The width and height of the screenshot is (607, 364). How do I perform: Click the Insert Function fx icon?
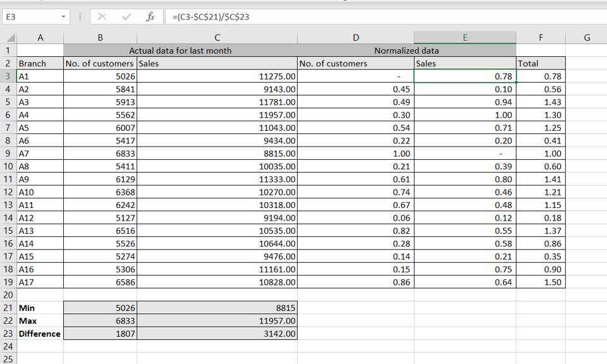click(150, 17)
